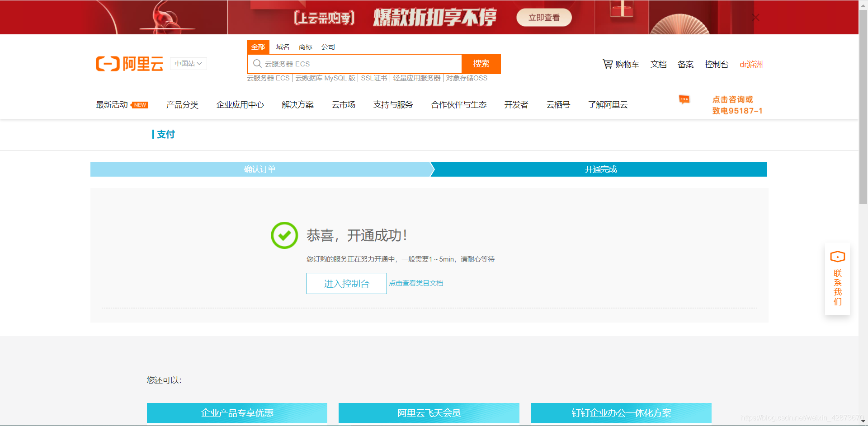868x426 pixels.
Task: Click the 企业产品专享优惠 banner button
Action: click(237, 413)
